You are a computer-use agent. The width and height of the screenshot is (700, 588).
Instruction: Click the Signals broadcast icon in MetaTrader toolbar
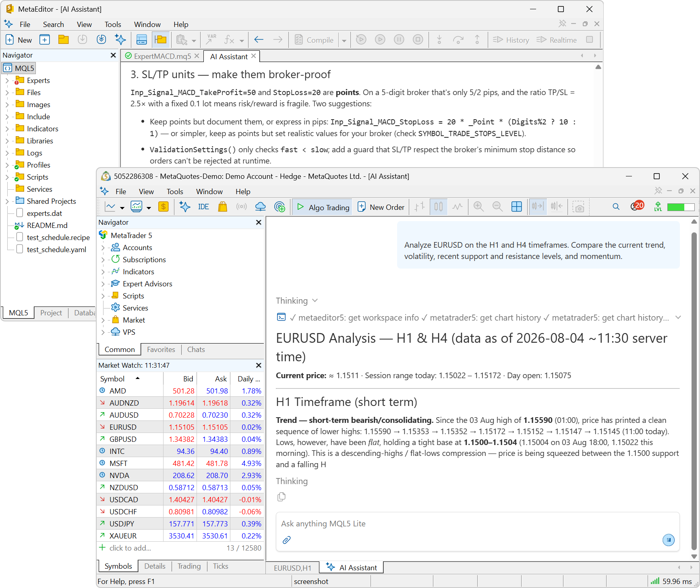pyautogui.click(x=242, y=207)
